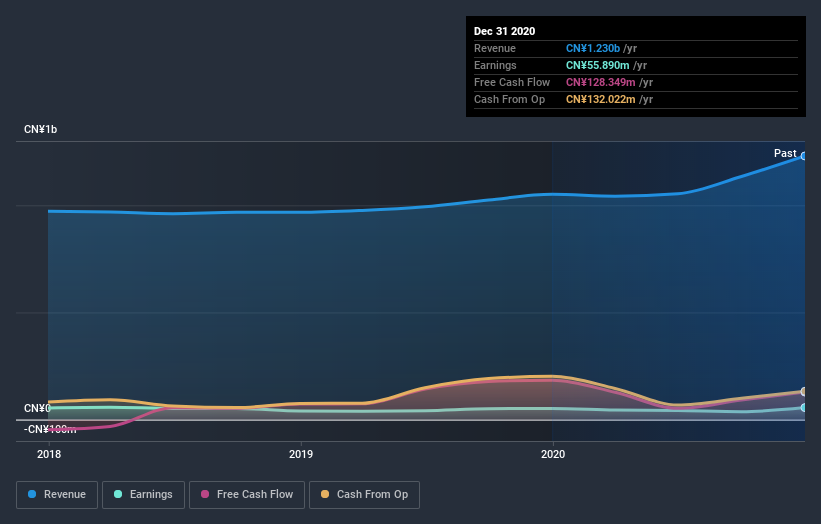821x524 pixels.
Task: Click the Cash From Op label in tooltip
Action: point(509,99)
